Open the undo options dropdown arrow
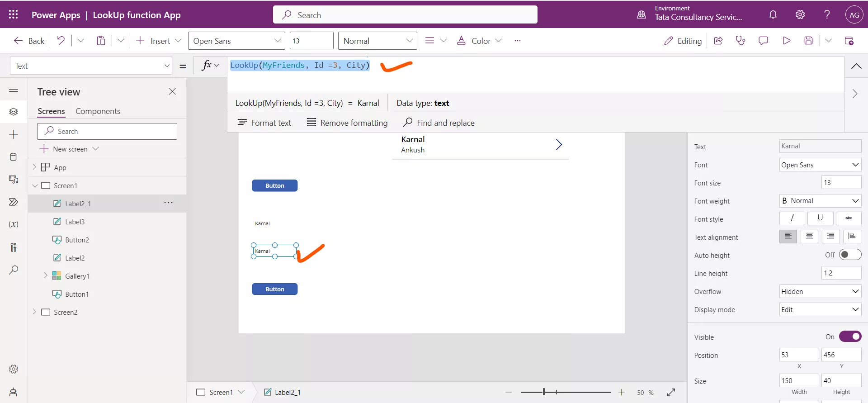 [80, 41]
